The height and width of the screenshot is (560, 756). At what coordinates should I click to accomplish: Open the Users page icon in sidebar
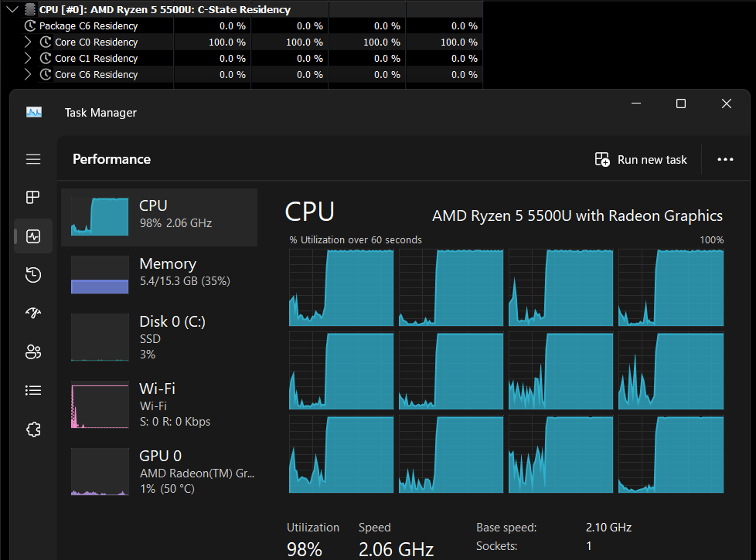click(x=33, y=352)
